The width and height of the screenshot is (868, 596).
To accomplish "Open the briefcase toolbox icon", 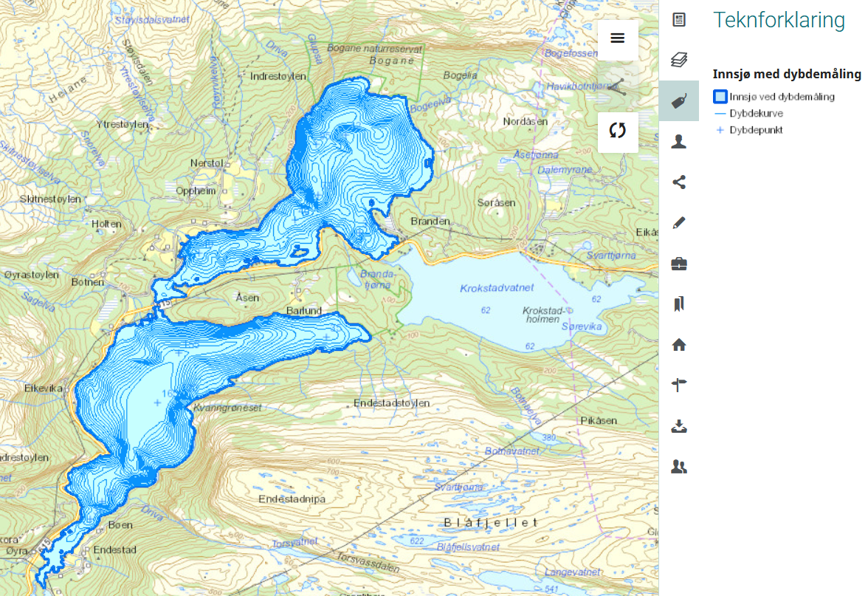I will [679, 263].
